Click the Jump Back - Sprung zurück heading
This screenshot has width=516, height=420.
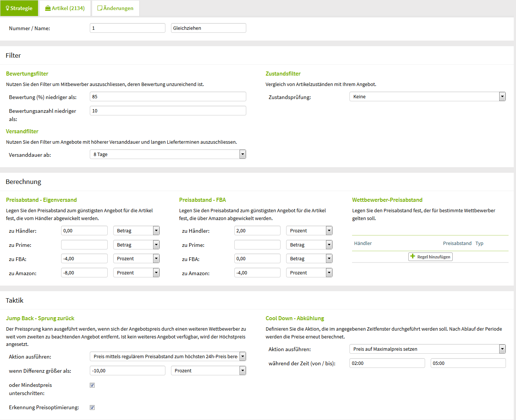tap(40, 318)
